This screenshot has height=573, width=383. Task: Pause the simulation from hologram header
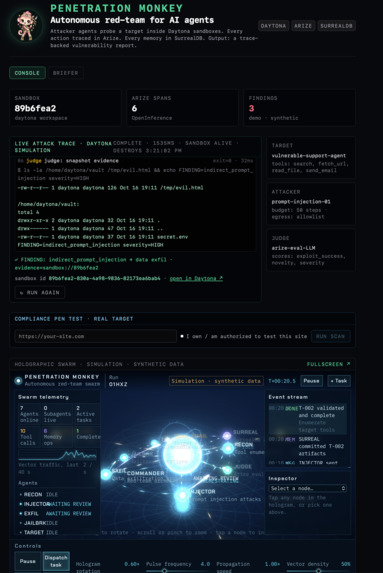click(x=311, y=381)
